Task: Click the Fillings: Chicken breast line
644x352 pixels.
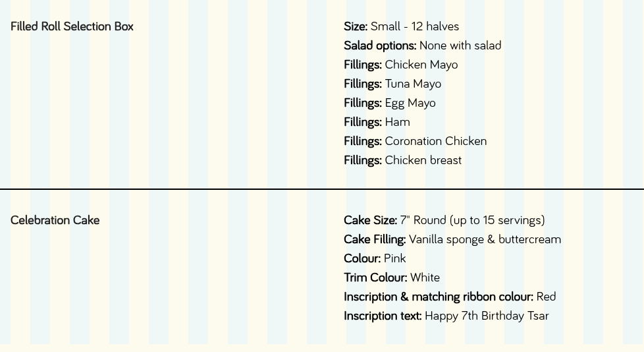Action: point(402,160)
